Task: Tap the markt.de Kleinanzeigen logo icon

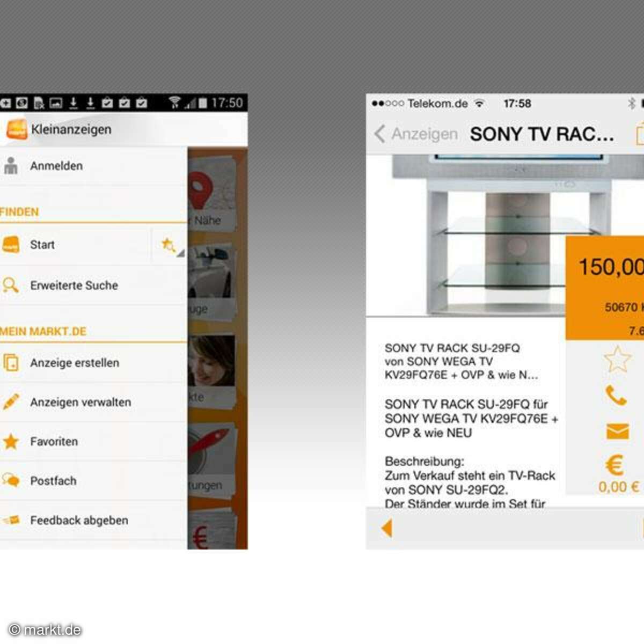Action: coord(17,129)
